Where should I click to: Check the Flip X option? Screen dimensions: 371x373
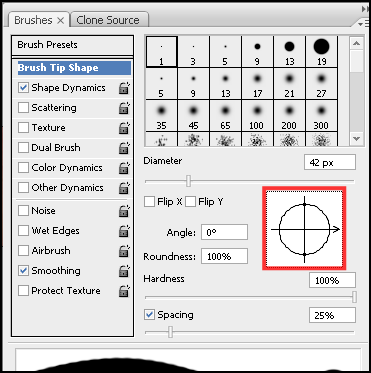tap(149, 202)
